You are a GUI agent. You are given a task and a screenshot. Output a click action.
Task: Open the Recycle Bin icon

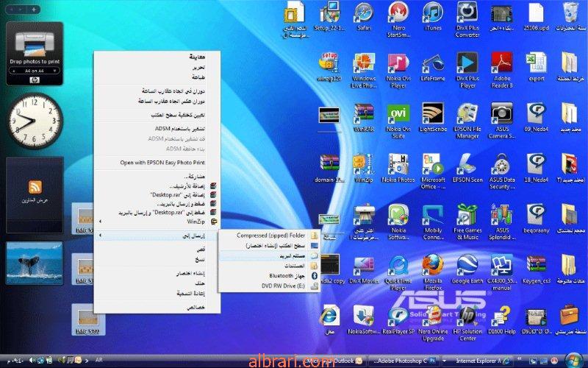tap(571, 17)
